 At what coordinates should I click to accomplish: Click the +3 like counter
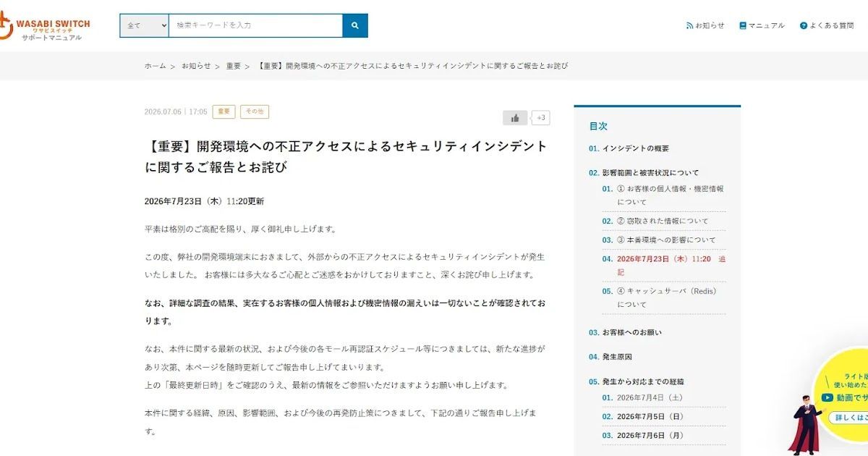(541, 118)
